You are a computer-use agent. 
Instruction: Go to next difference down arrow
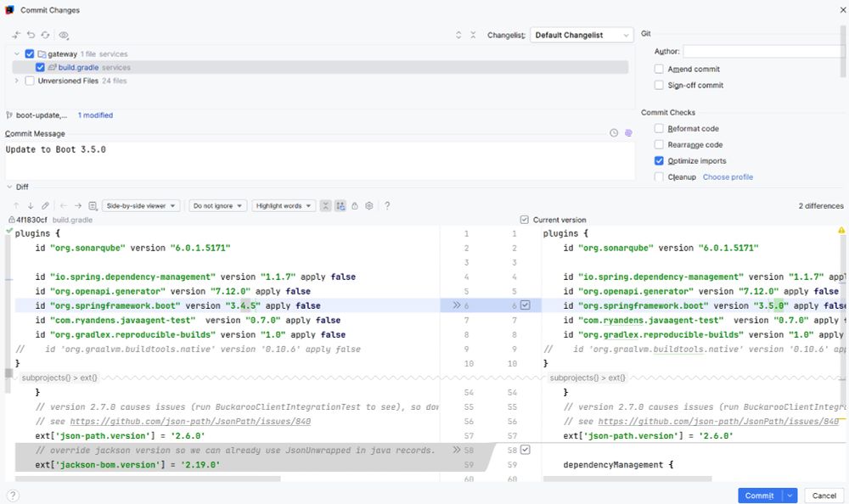click(x=31, y=205)
